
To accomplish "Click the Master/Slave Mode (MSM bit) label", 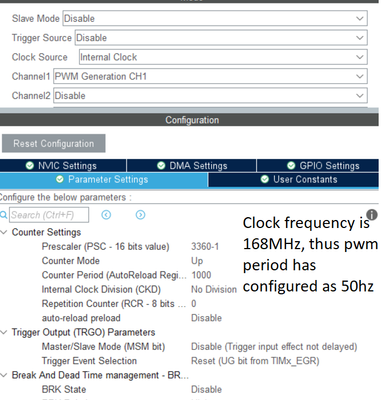I will [x=103, y=347].
